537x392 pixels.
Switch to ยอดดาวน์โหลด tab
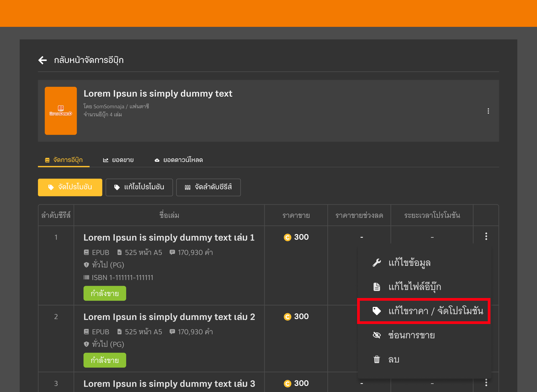point(179,160)
